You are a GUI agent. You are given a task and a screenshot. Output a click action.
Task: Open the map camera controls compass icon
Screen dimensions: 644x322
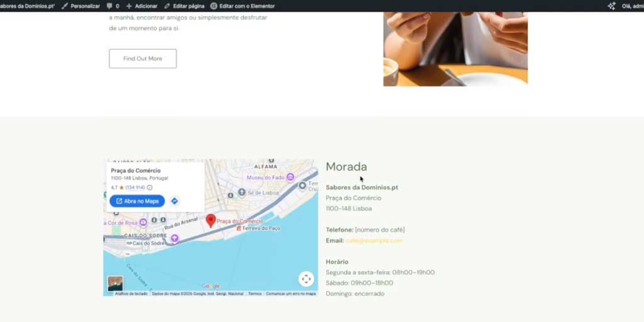pyautogui.click(x=306, y=279)
